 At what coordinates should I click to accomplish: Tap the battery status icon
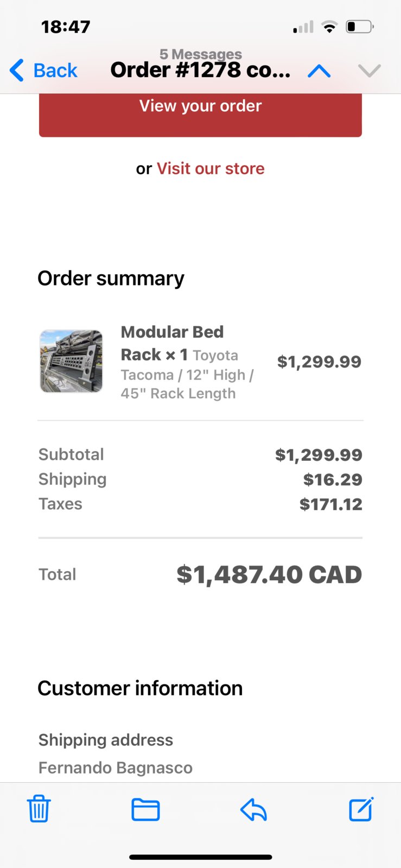360,27
